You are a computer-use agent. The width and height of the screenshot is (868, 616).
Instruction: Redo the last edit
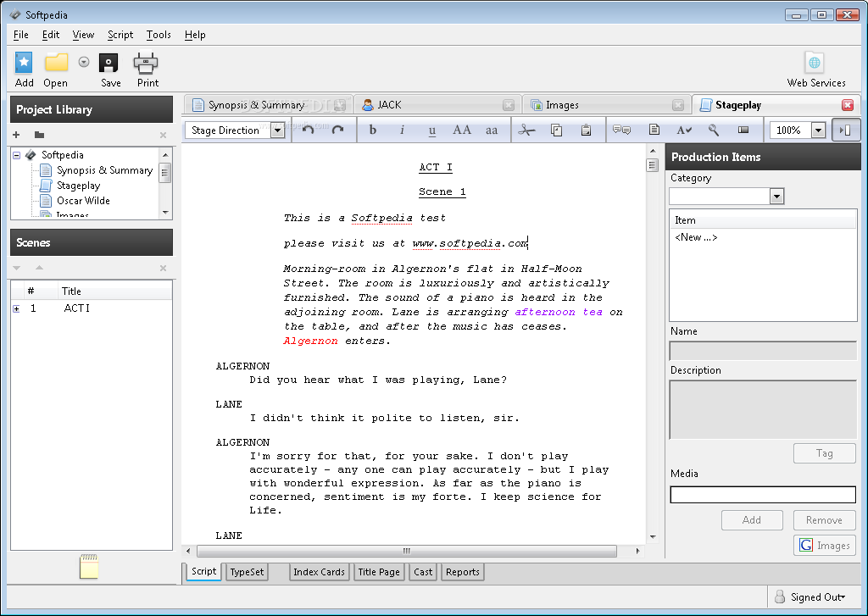tap(337, 130)
